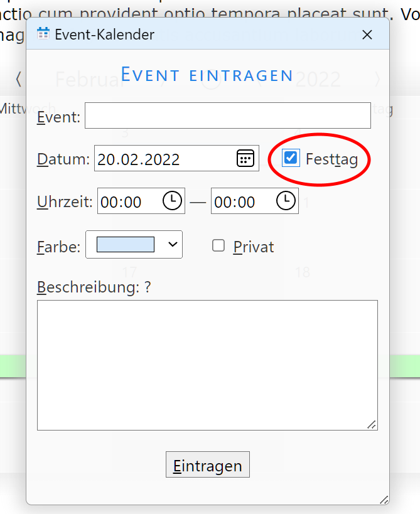Viewport: 420px width, 514px height.
Task: Click the description textarea resize handle
Action: coord(372,425)
